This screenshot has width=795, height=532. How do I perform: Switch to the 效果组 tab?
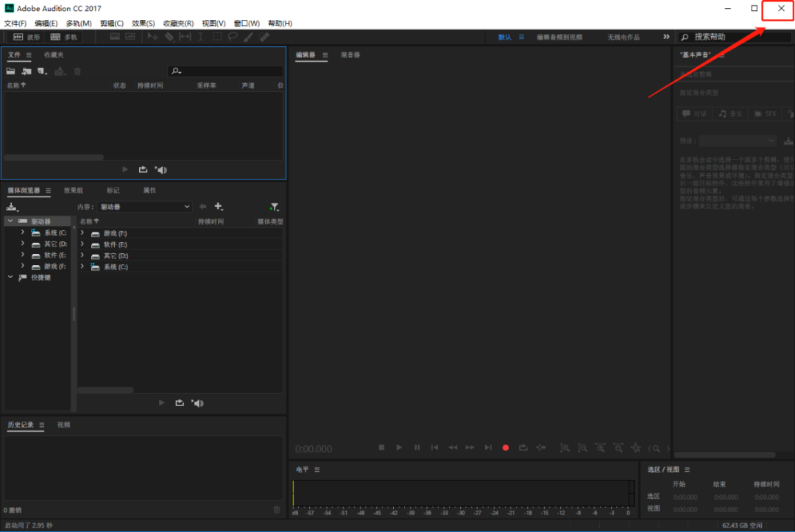click(x=74, y=191)
